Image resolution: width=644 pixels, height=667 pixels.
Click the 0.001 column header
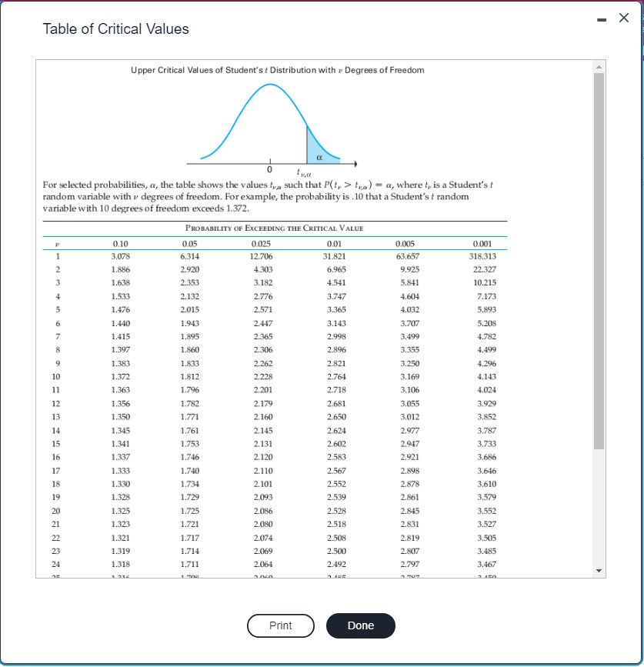coord(482,244)
